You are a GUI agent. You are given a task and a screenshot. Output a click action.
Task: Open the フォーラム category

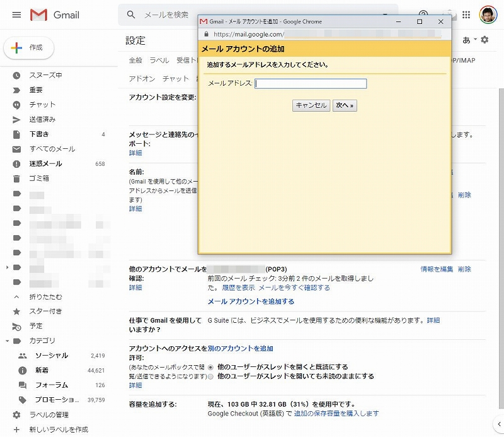coord(52,385)
